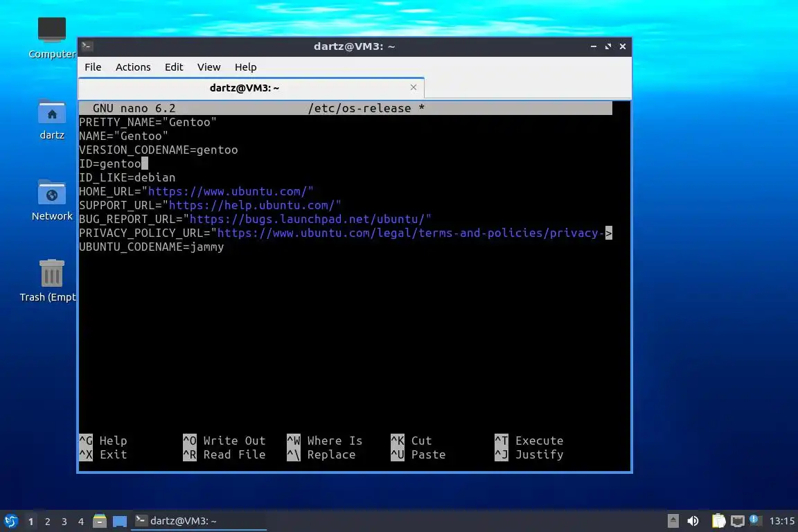Screen dimensions: 798x532
Task: Open the Actions menu in terminal
Action: 133,67
